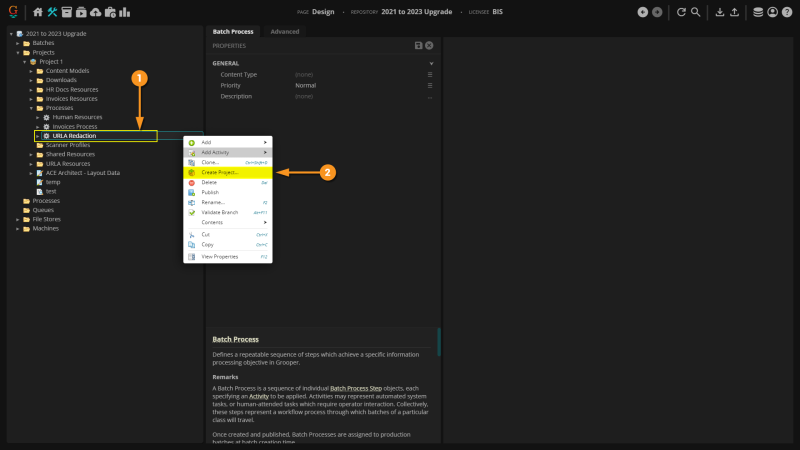The image size is (800, 450).
Task: Open the Contents submenu
Action: (x=228, y=222)
